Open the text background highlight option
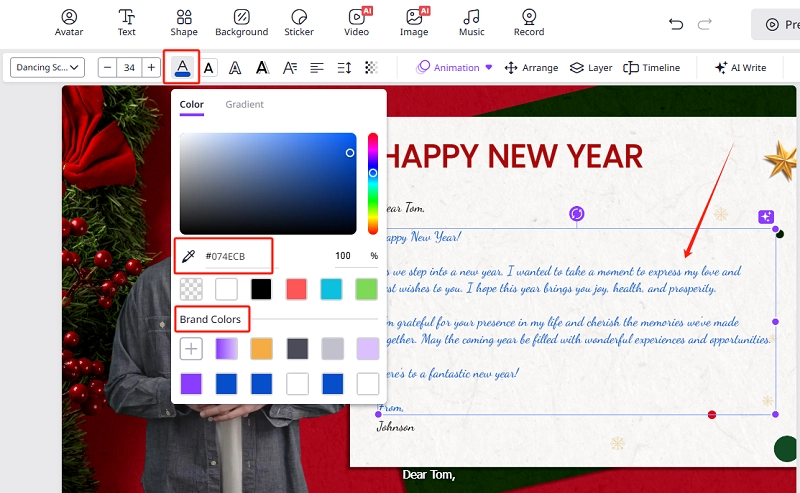Viewport: 800px width, 493px height. [x=209, y=67]
